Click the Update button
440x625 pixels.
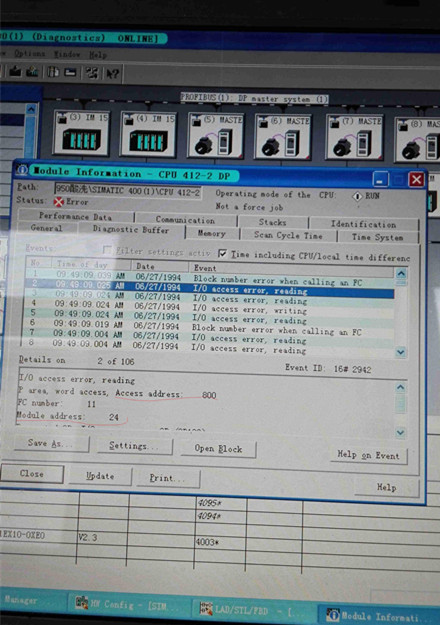point(100,476)
